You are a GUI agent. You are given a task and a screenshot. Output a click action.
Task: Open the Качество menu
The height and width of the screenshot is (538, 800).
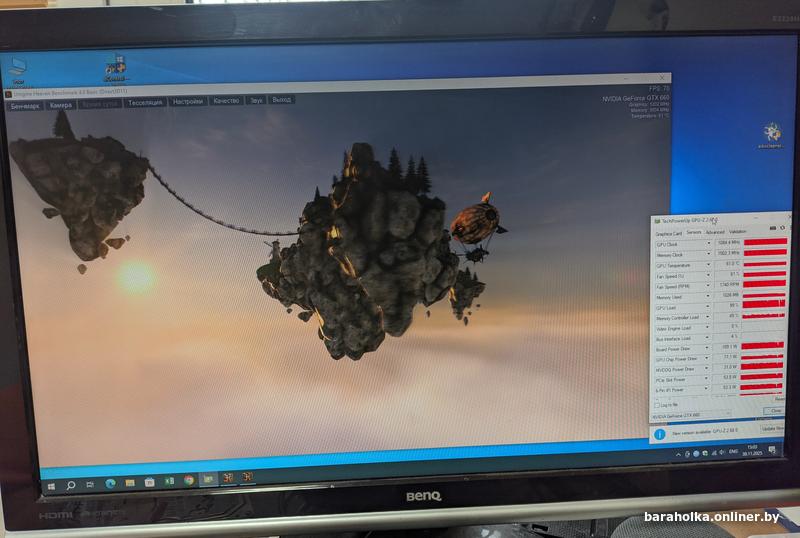coord(227,101)
